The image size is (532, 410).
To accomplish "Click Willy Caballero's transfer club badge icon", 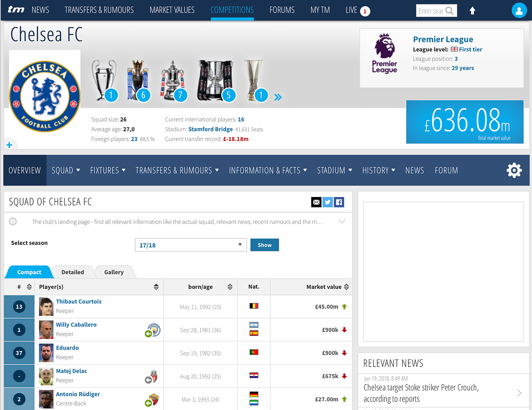I will coord(153,330).
